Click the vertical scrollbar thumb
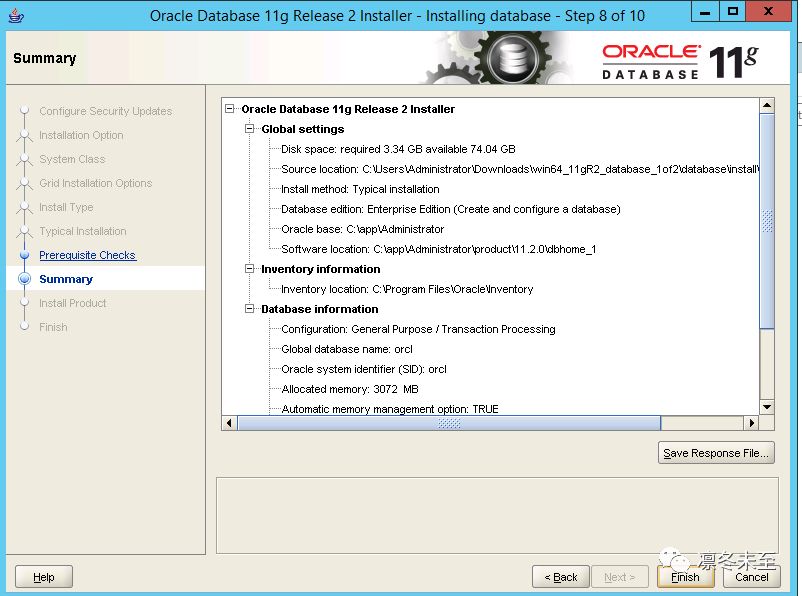 pos(767,221)
